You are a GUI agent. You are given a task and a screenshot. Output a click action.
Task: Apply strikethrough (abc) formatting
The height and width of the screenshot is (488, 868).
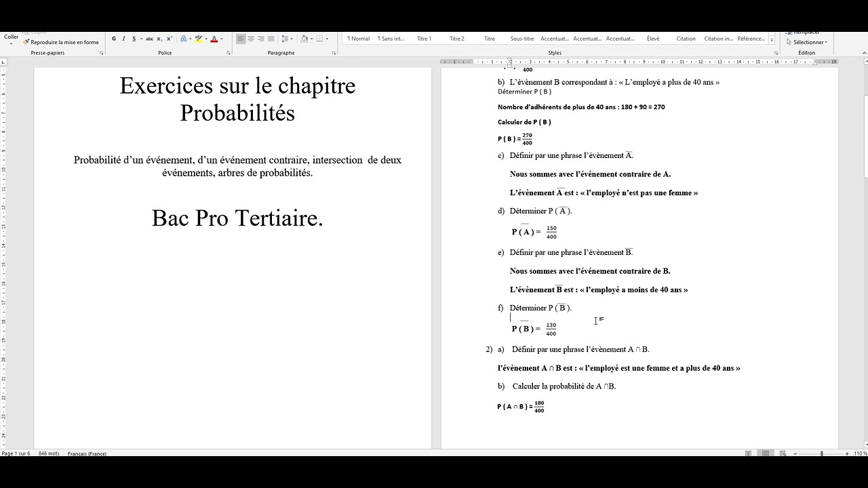point(149,39)
